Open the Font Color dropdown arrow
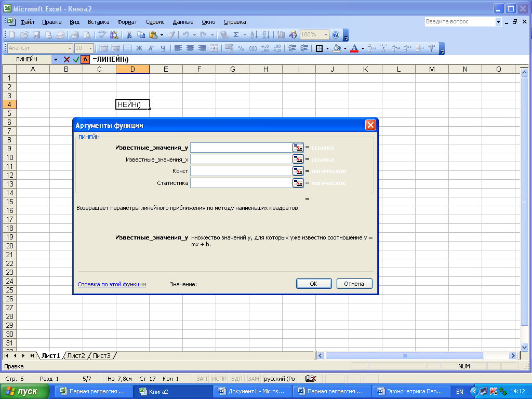This screenshot has height=399, width=532. pos(363,48)
